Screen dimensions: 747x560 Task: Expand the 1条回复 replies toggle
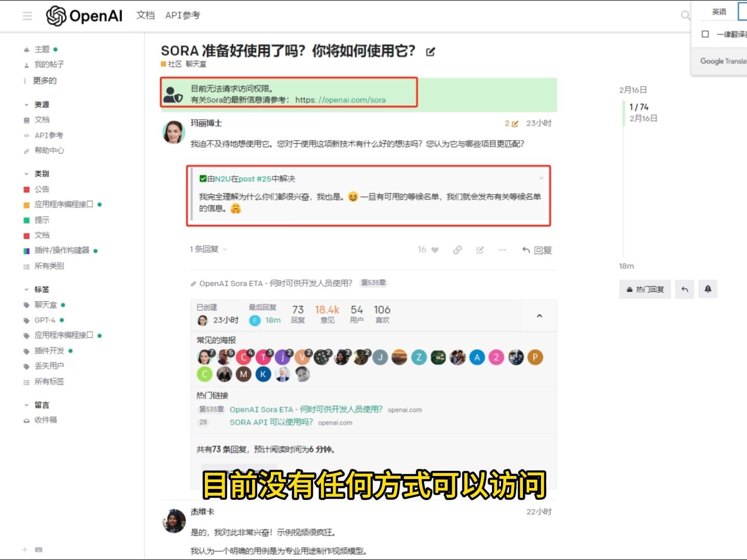pyautogui.click(x=209, y=249)
